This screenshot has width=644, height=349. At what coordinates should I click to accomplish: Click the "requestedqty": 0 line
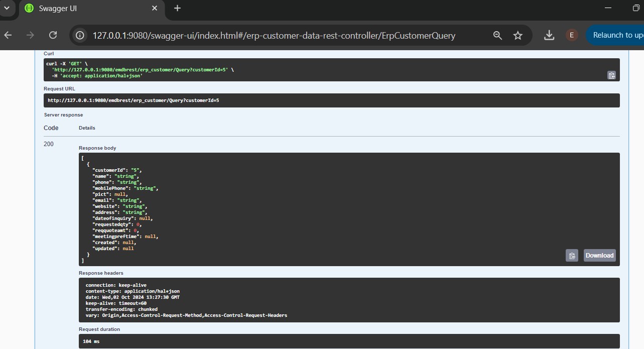pyautogui.click(x=117, y=224)
